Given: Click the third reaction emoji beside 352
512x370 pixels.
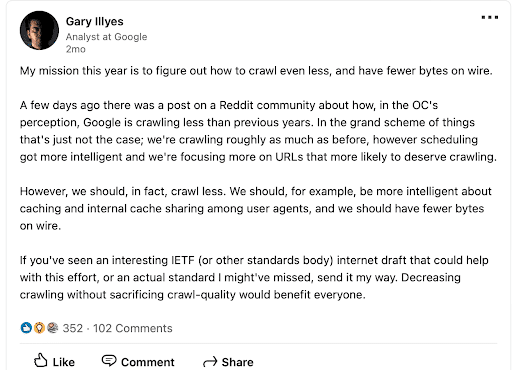Looking at the screenshot, I should (52, 328).
